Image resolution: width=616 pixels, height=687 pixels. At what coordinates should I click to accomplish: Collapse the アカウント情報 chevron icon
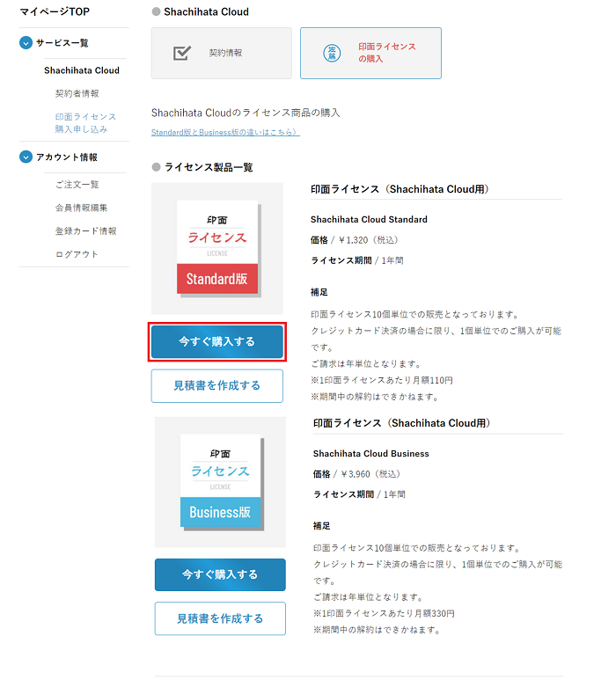tap(26, 157)
